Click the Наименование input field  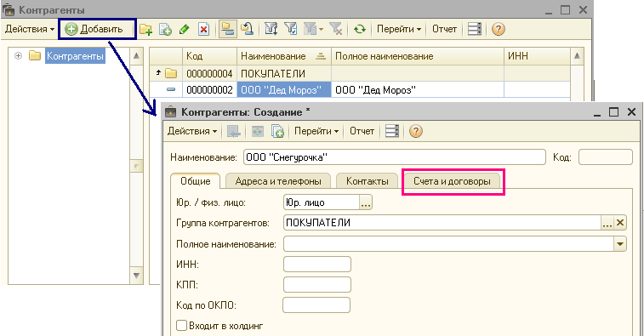coord(394,157)
